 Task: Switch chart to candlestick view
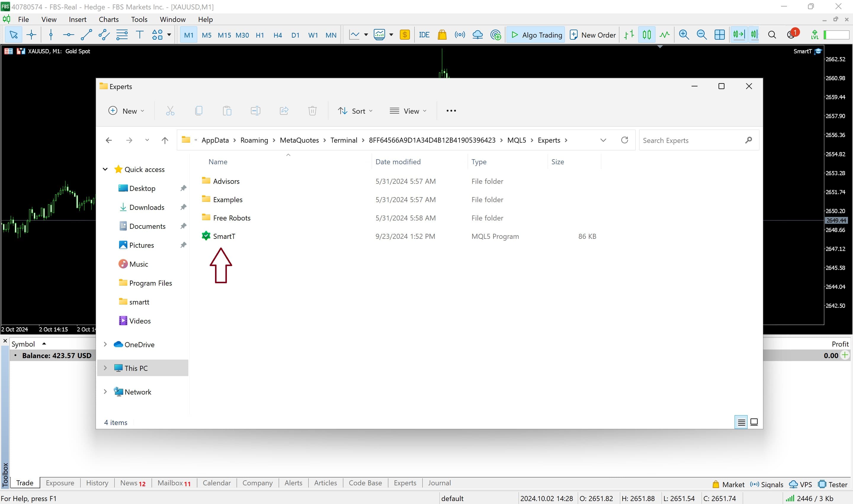click(x=647, y=35)
